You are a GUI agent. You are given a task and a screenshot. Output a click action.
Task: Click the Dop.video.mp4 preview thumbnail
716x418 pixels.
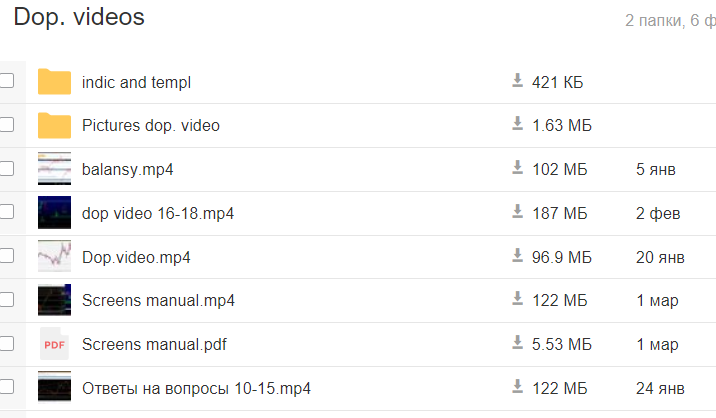(x=54, y=257)
